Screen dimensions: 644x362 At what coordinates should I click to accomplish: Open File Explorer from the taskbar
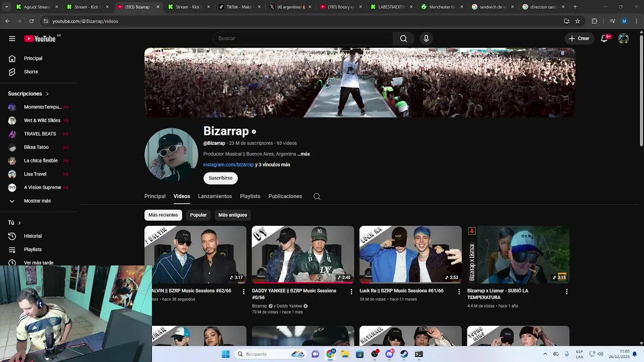[x=345, y=354]
